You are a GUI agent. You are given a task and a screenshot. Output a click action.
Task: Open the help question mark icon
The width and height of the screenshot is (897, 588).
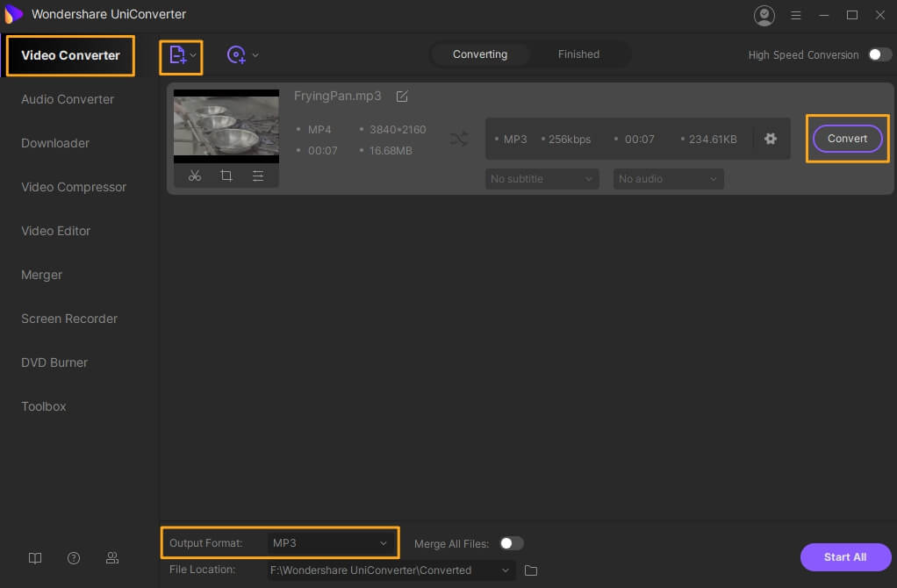[74, 558]
